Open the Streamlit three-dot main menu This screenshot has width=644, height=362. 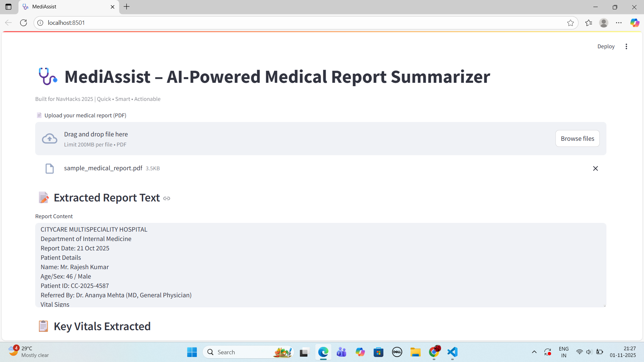click(x=626, y=47)
